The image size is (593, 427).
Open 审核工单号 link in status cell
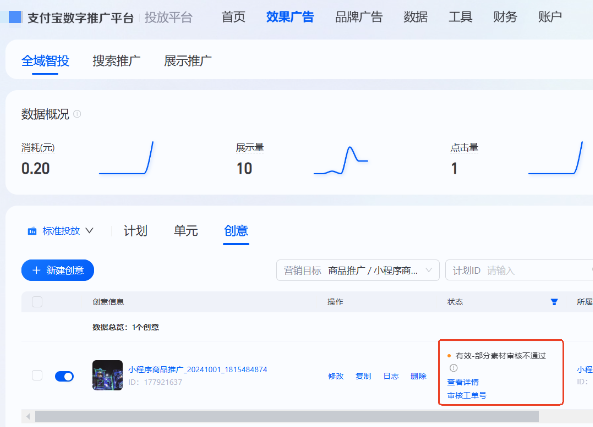point(467,396)
